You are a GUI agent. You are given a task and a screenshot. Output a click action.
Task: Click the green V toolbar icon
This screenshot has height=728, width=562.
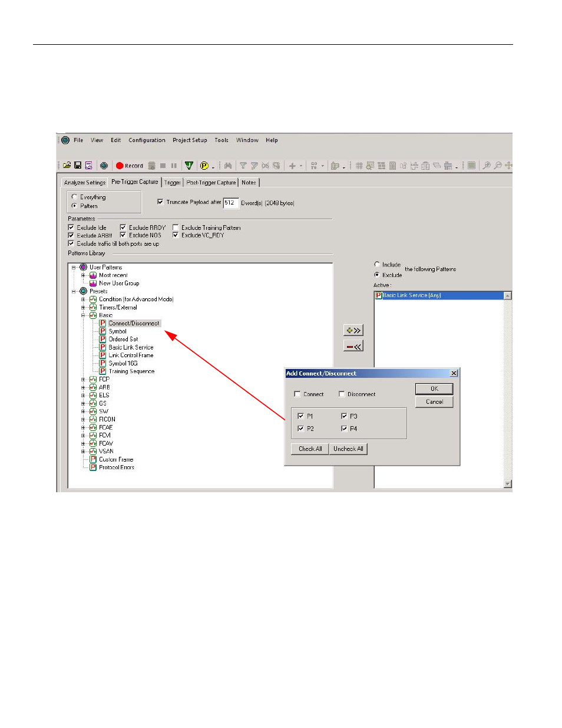[189, 166]
